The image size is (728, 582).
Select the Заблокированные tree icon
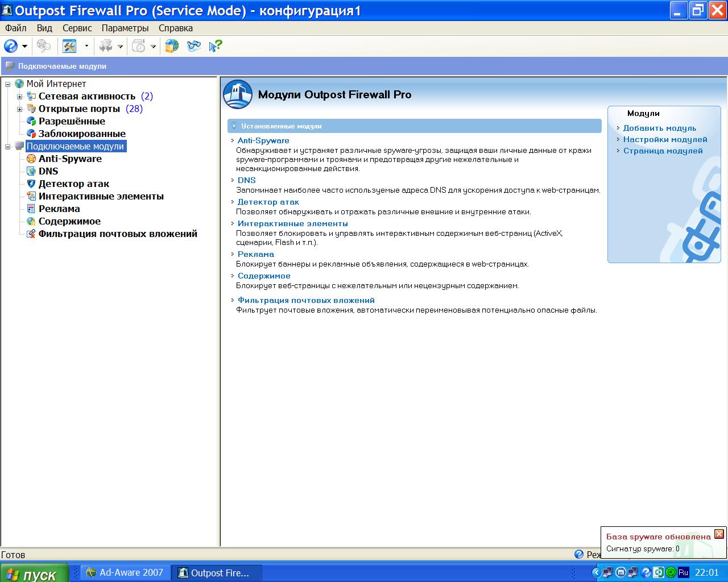(31, 134)
